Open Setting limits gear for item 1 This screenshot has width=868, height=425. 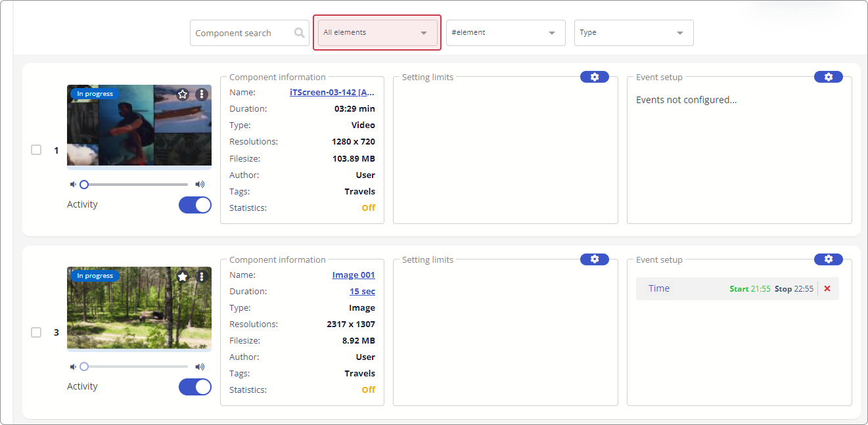[594, 77]
